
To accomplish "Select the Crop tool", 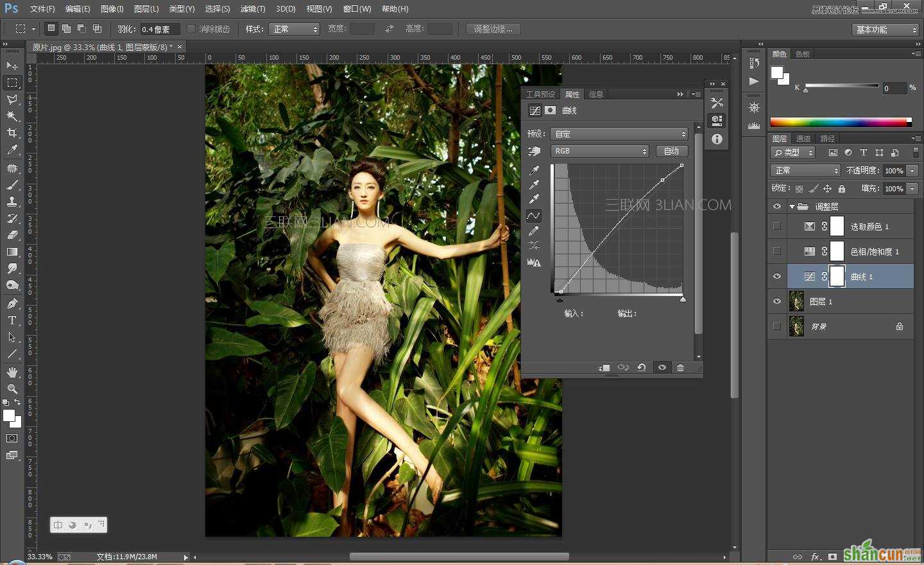I will coord(12,133).
